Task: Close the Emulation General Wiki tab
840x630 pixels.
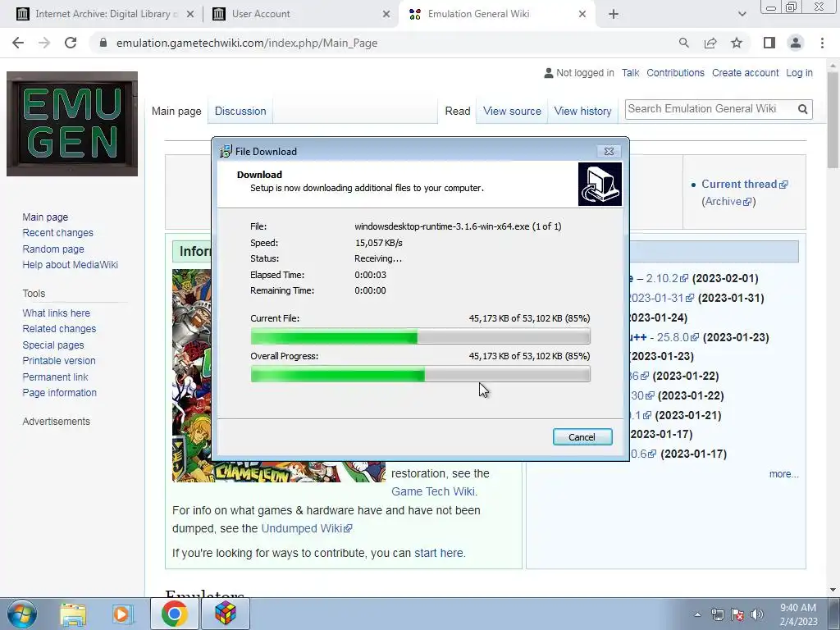Action: pos(582,15)
